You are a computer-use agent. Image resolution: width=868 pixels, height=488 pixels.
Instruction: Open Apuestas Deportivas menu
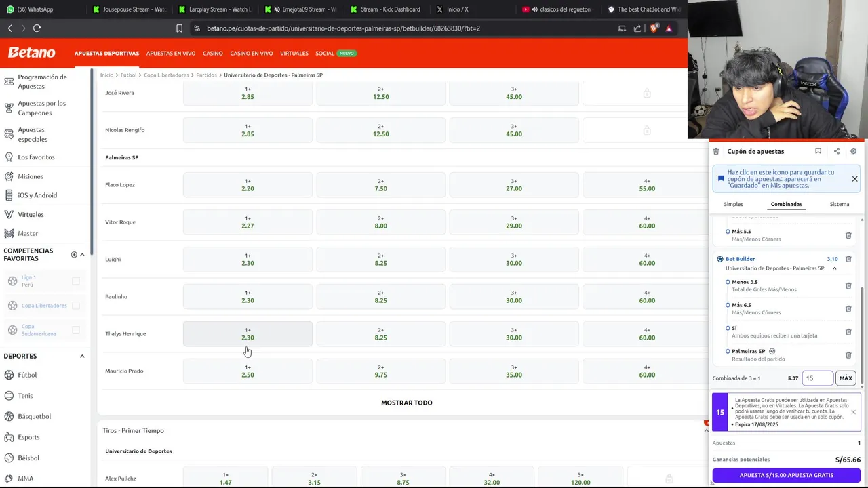(x=106, y=53)
